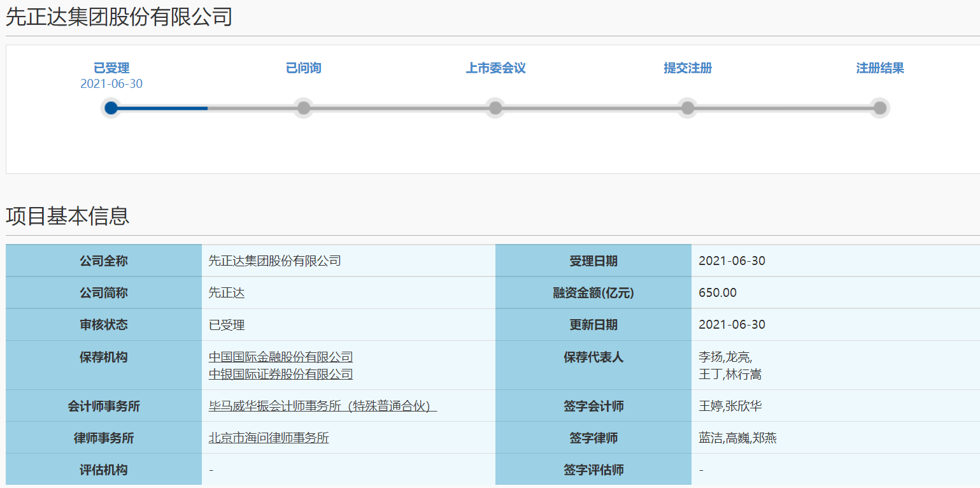Click the 公司全称 header cell
Image resolution: width=980 pixels, height=488 pixels.
point(104,261)
